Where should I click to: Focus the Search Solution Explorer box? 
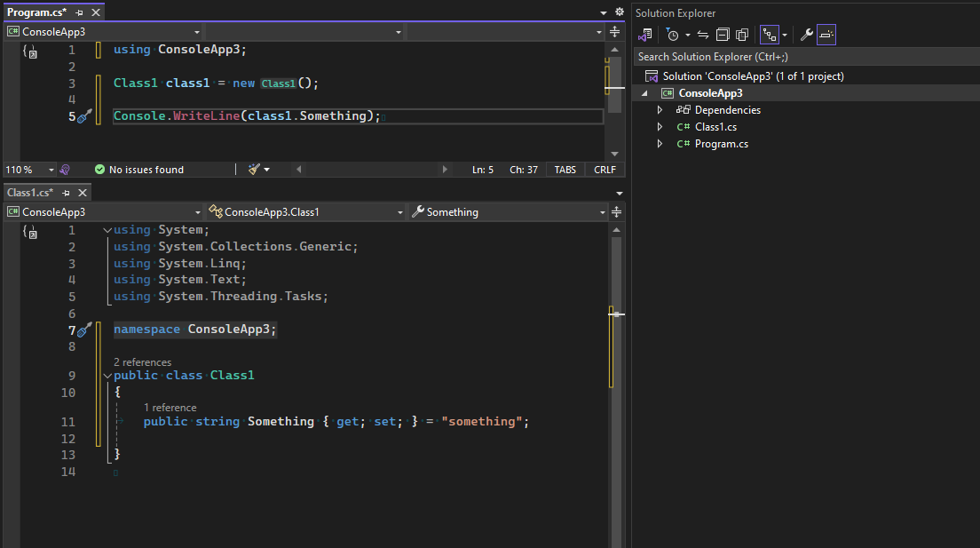pyautogui.click(x=806, y=57)
